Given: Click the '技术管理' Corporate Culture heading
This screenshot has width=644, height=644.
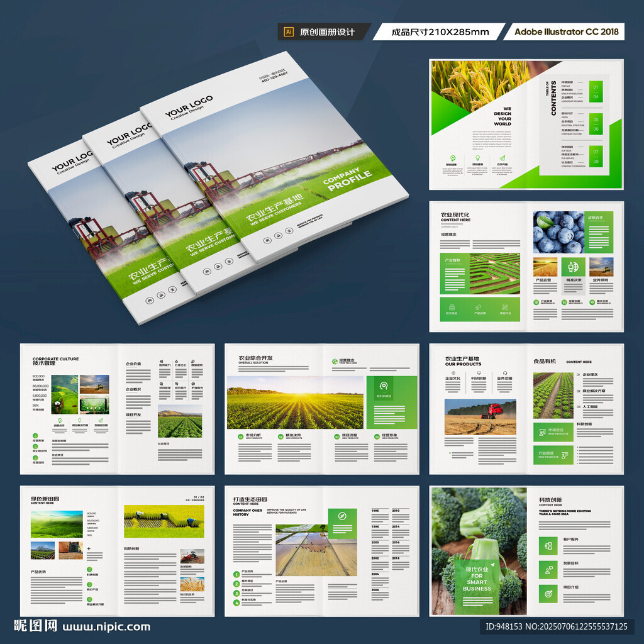Looking at the screenshot, I should pyautogui.click(x=44, y=363).
